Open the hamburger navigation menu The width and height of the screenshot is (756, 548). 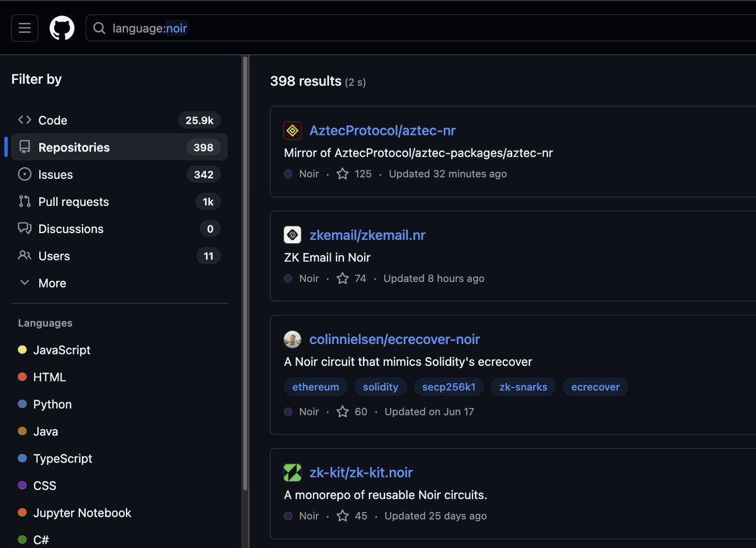(x=25, y=28)
